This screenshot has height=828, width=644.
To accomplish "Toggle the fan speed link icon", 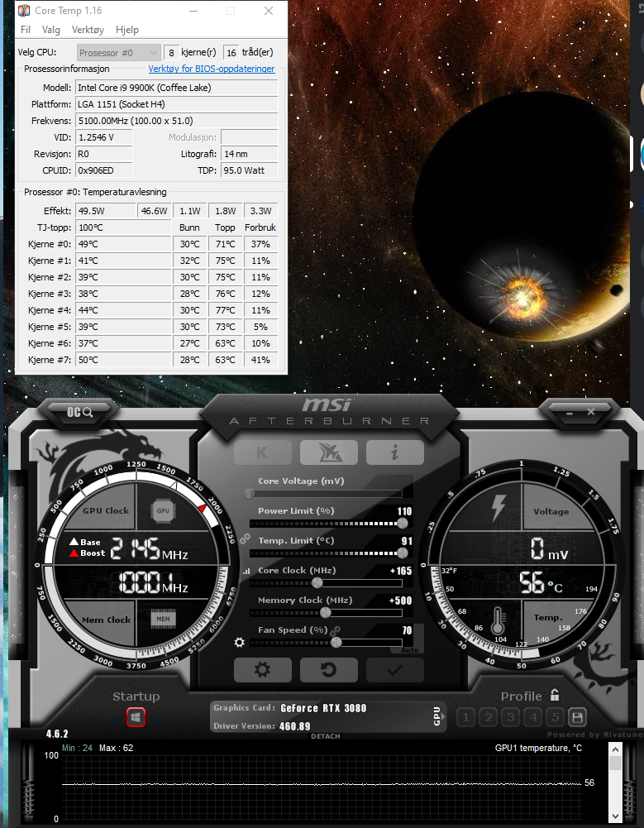I will point(335,630).
